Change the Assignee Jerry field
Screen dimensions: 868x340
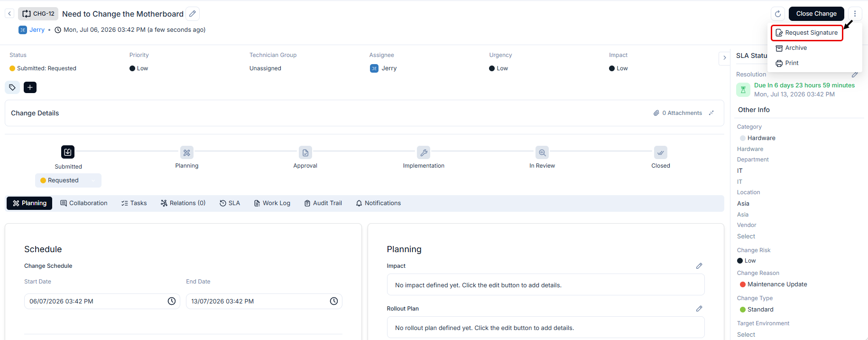coord(383,68)
